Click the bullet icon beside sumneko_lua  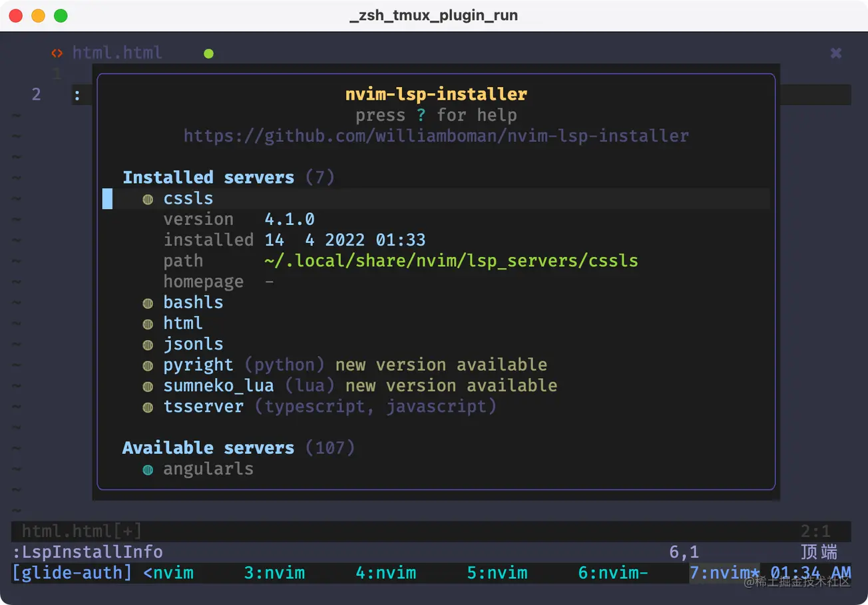click(148, 386)
